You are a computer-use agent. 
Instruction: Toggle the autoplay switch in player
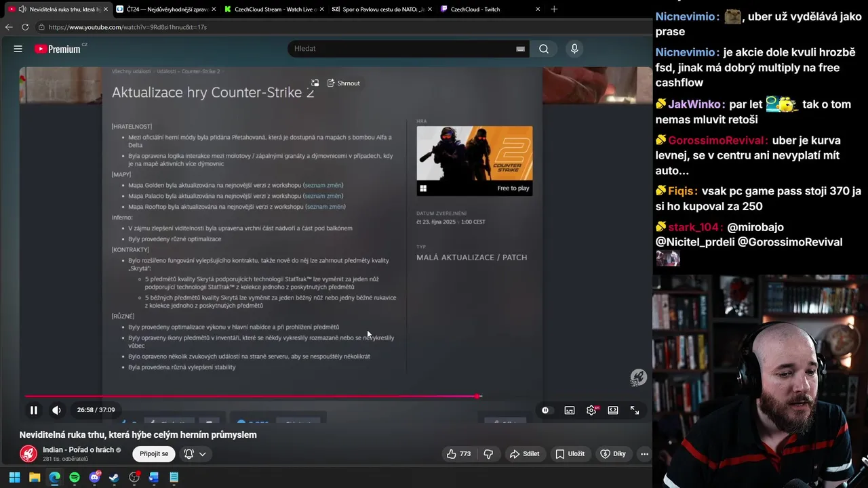pyautogui.click(x=546, y=410)
